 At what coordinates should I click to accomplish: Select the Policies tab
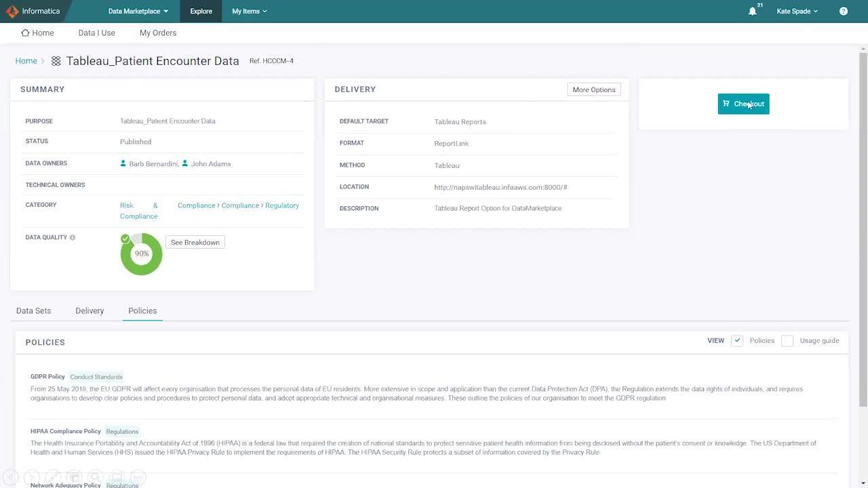coord(142,310)
